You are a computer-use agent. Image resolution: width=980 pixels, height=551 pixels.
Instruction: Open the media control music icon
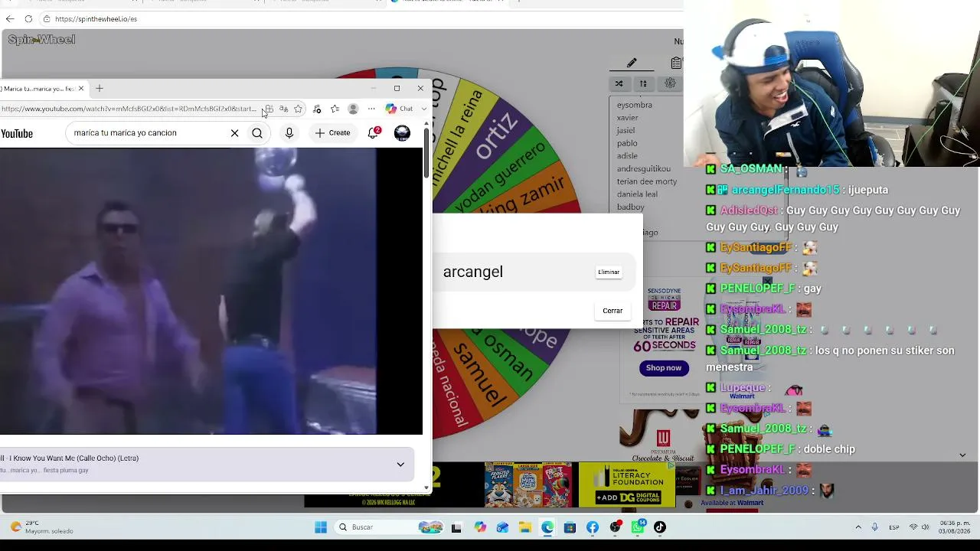coord(318,109)
